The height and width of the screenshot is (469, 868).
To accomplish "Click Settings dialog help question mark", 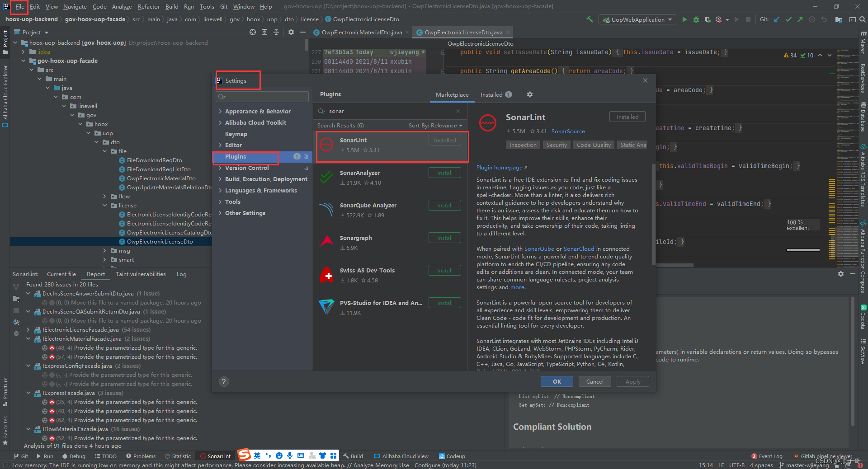I will click(x=224, y=381).
